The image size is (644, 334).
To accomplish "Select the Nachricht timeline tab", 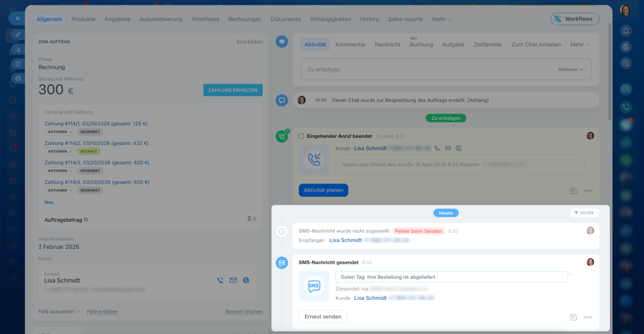I will pyautogui.click(x=387, y=44).
